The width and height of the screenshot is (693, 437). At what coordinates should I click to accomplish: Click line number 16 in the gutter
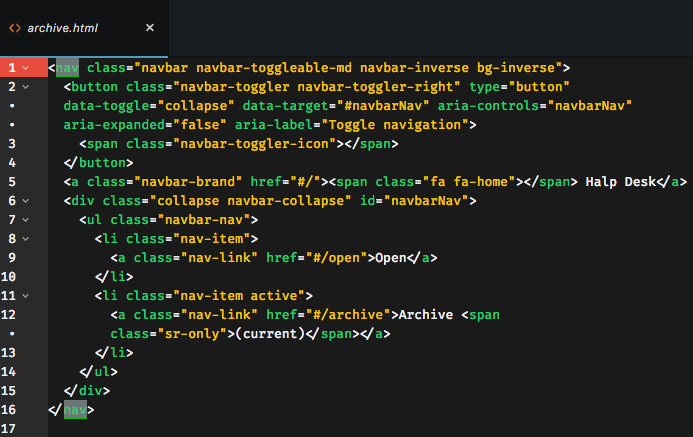[x=8, y=410]
